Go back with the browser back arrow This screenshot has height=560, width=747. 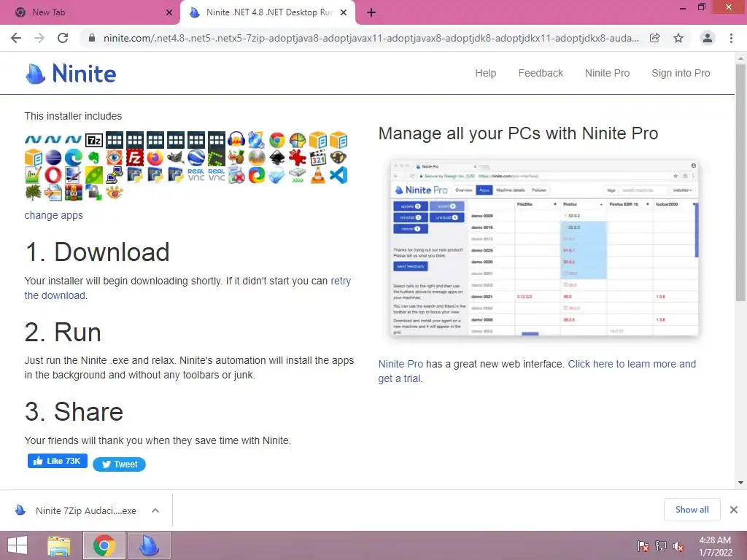(16, 38)
